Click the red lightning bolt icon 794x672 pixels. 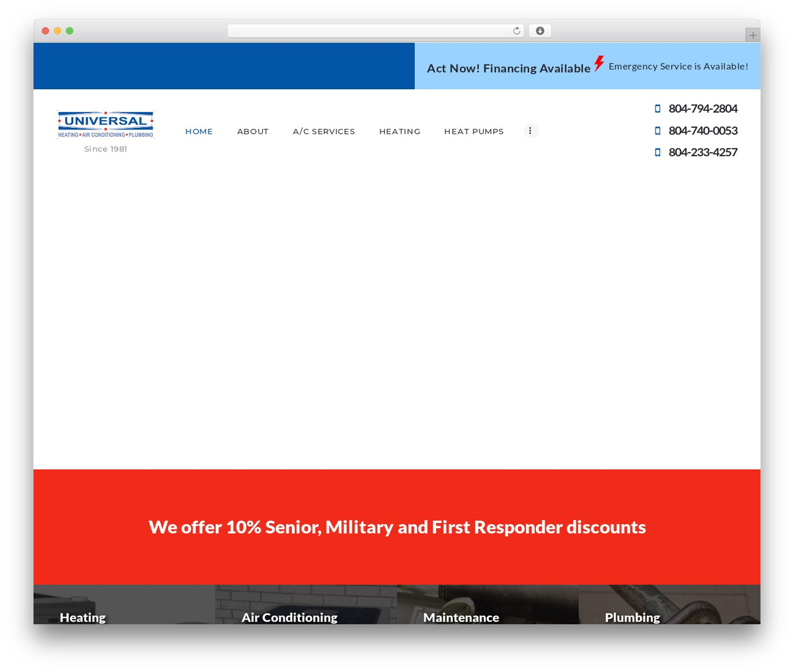pyautogui.click(x=599, y=64)
